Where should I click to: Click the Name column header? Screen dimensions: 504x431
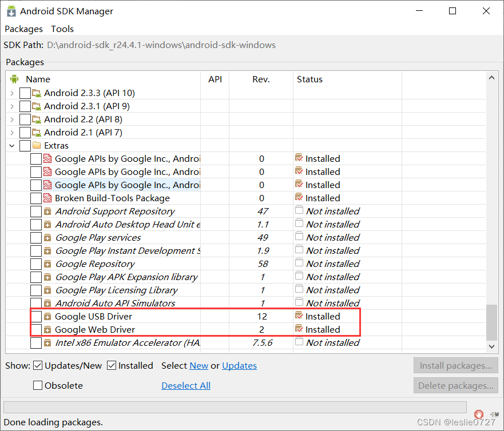[38, 79]
